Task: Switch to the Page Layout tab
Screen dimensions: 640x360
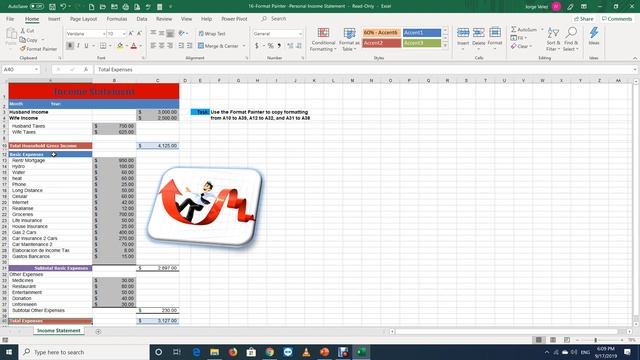Action: 83,19
